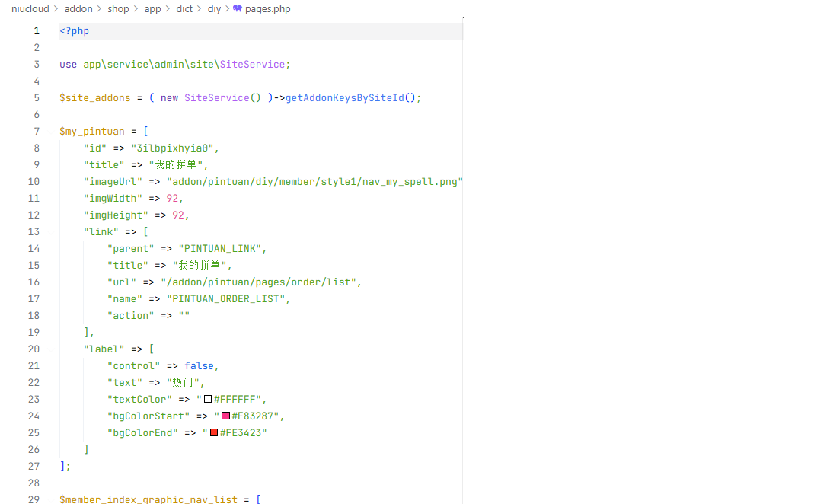The height and width of the screenshot is (504, 830).
Task: Click the app breadcrumb item
Action: (152, 9)
